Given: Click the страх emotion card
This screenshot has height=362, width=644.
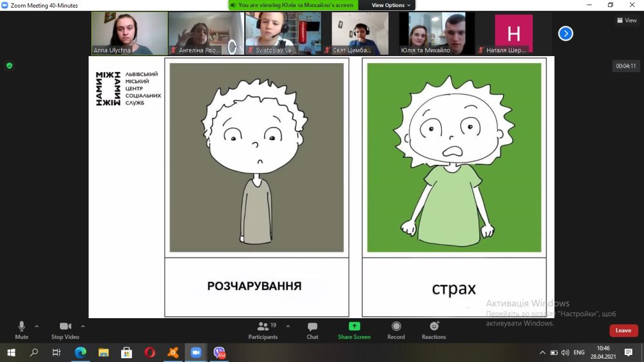Looking at the screenshot, I should (454, 187).
